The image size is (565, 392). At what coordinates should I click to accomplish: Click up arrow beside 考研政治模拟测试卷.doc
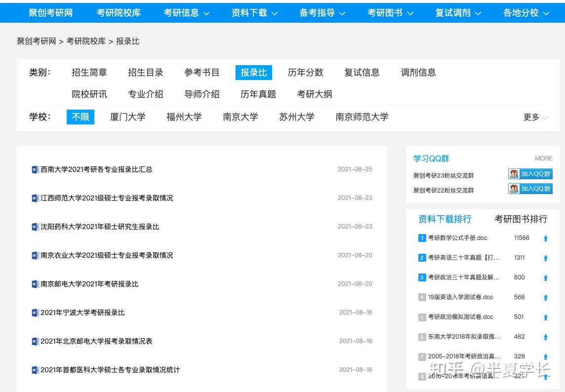pos(546,317)
